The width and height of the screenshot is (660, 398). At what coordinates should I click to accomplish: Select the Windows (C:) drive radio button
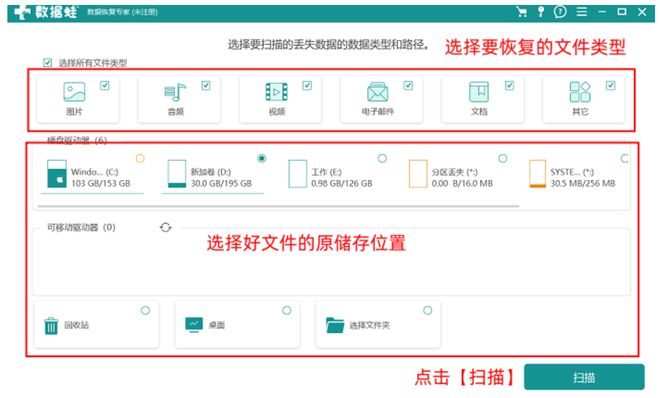tap(140, 158)
